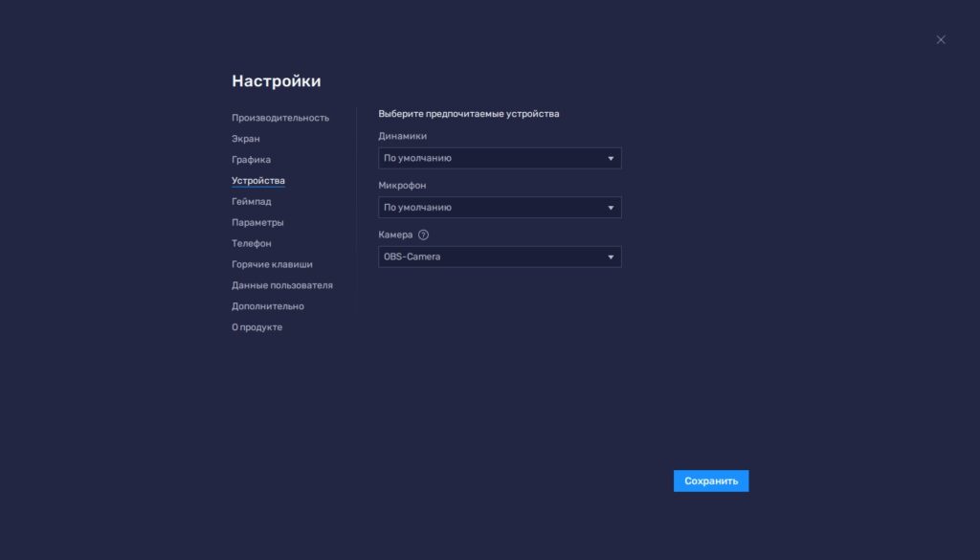Screen dimensions: 980x560
Task: Open the Микрофон dropdown
Action: tap(500, 207)
